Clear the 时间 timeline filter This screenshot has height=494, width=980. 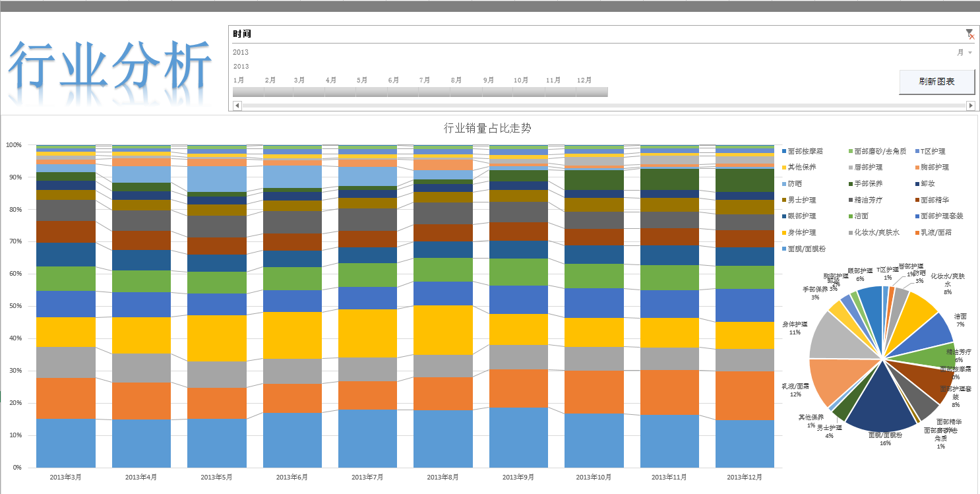969,34
